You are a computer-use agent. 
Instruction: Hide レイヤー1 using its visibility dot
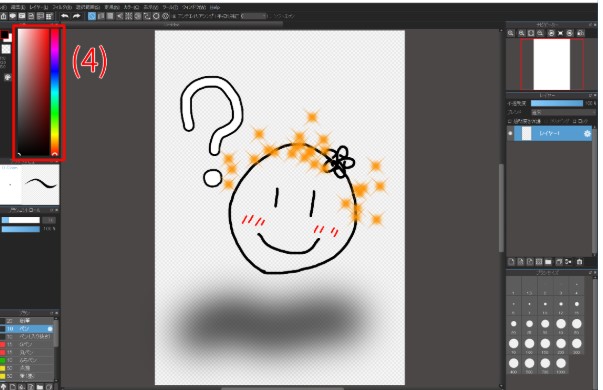(x=510, y=133)
